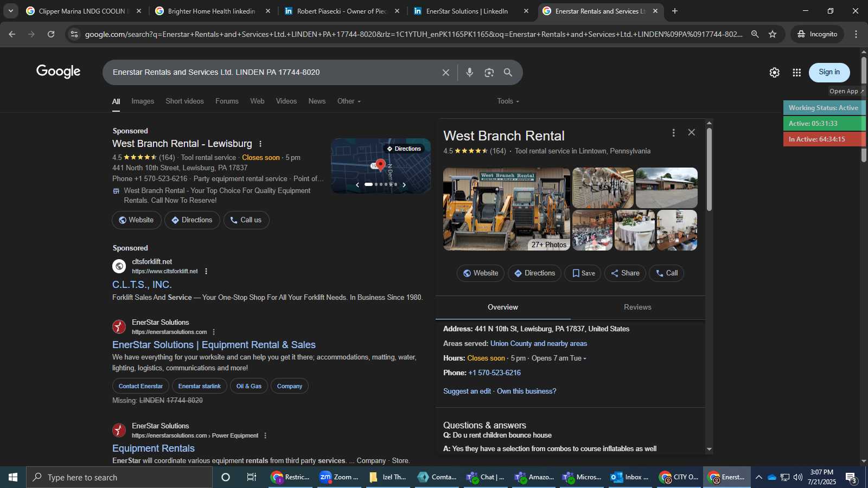Screen dimensions: 868x488
Task: Share the West Branch Rental listing
Action: pos(625,273)
